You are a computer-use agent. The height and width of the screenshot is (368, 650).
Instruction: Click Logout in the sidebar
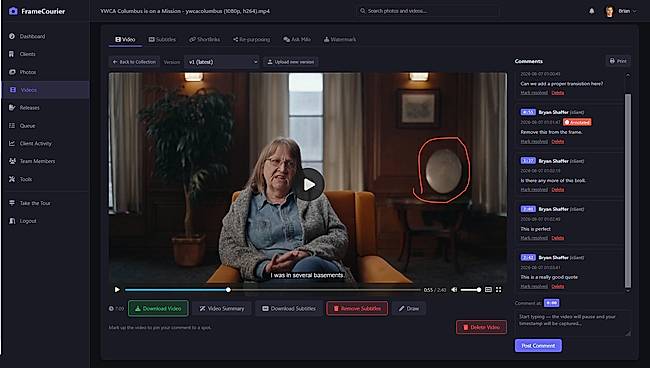tap(45, 221)
